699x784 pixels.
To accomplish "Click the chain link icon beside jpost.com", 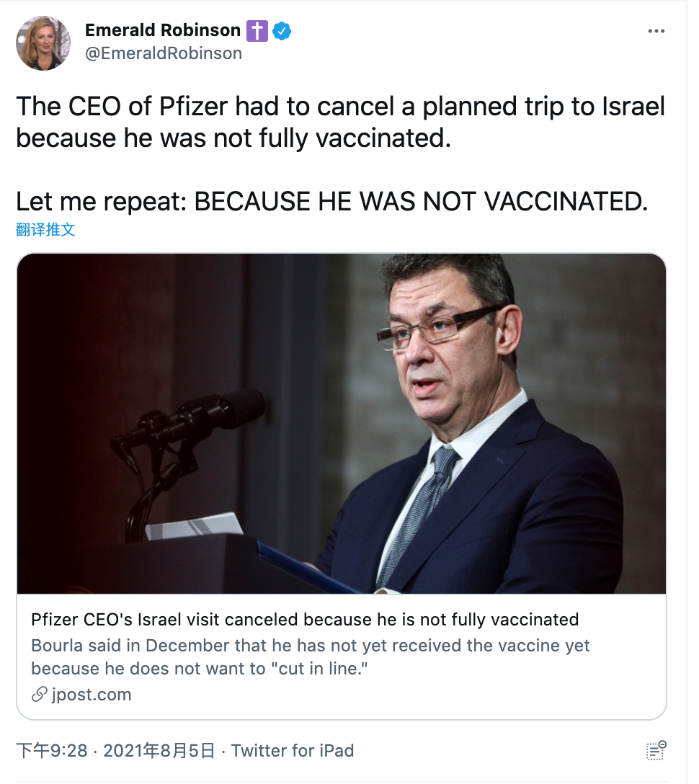I will [39, 695].
